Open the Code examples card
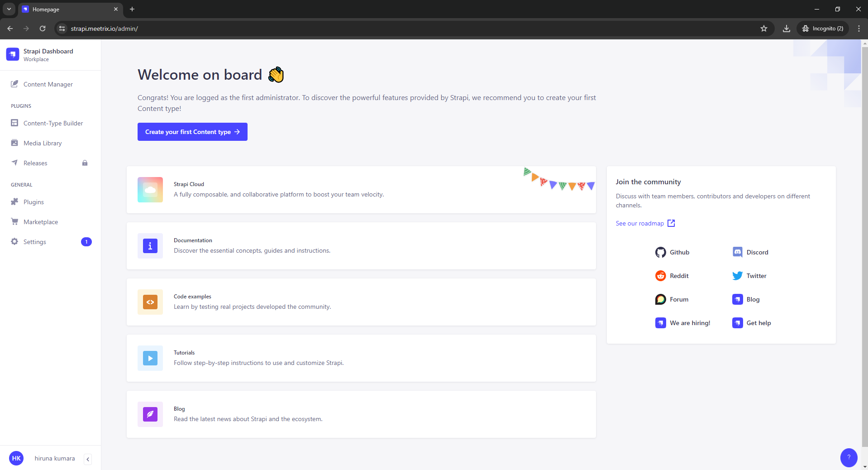 click(x=361, y=302)
